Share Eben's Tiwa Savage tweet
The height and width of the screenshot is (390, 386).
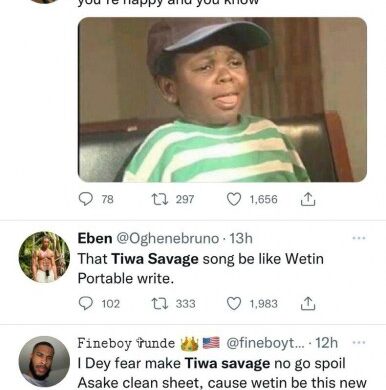point(307,304)
